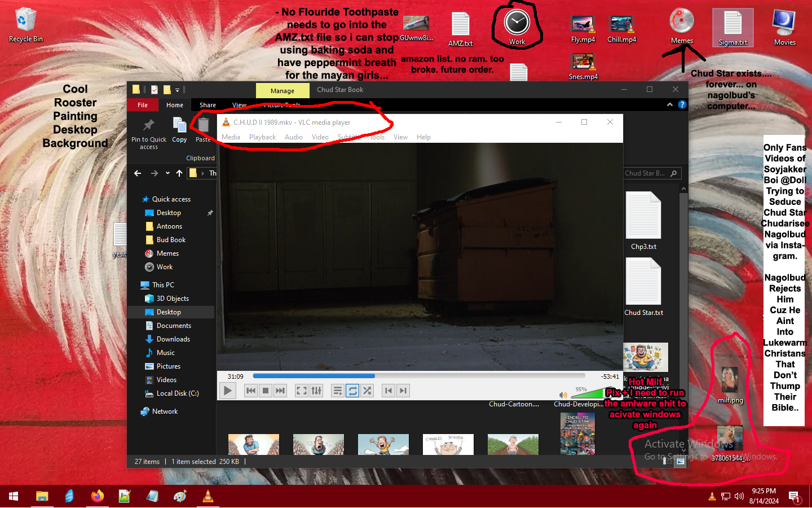
Task: Open the VLC Video menu
Action: point(320,137)
